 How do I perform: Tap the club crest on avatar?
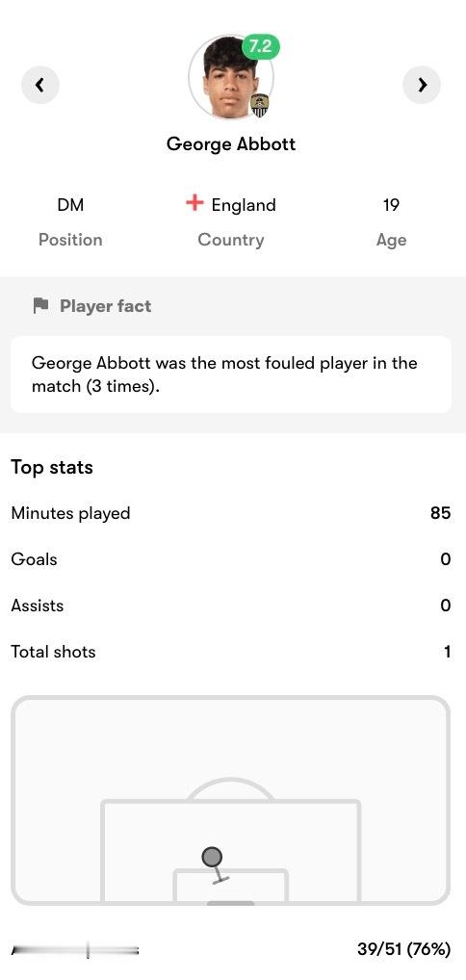pyautogui.click(x=260, y=106)
